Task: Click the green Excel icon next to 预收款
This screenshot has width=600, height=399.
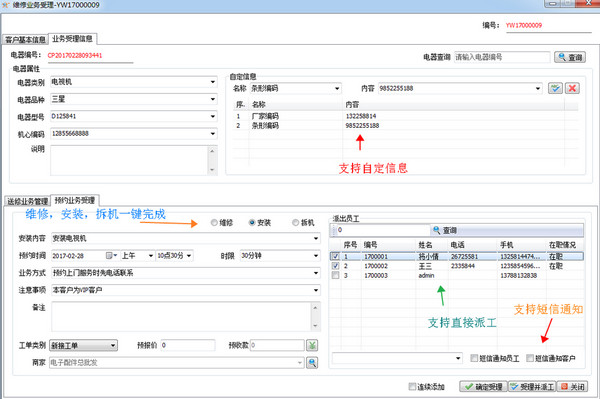Action: [x=312, y=345]
